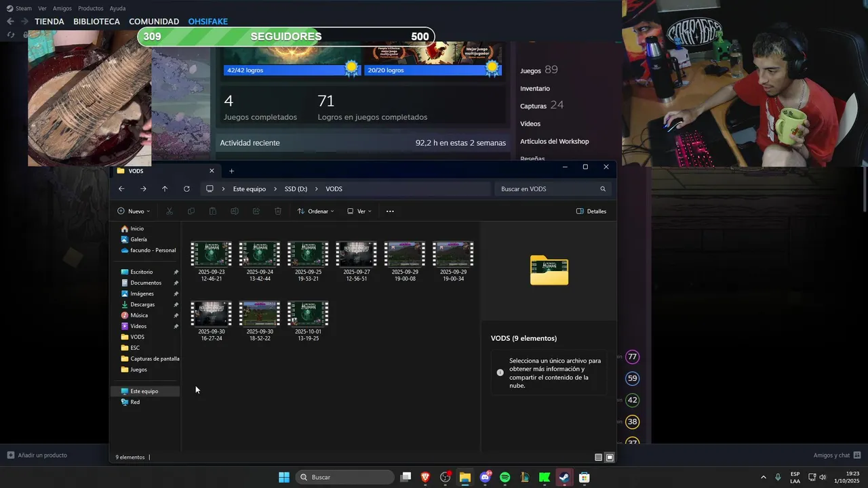
Task: Click the Task View icon on taskbar
Action: [406, 477]
